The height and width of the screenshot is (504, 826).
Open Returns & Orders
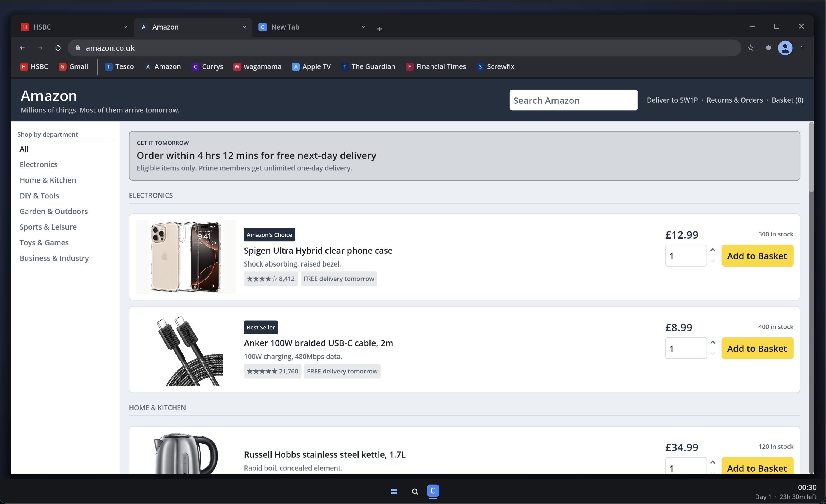[735, 100]
